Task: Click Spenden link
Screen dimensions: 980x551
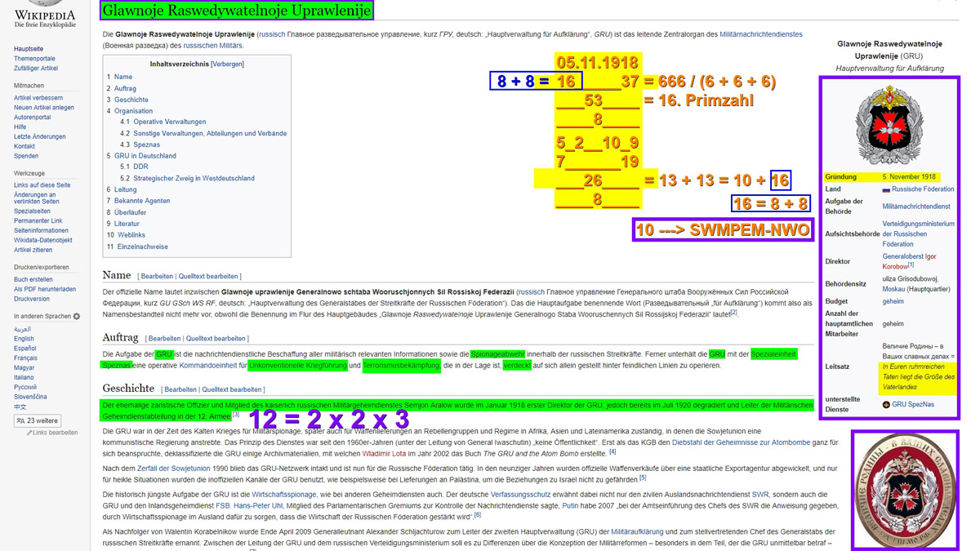Action: click(26, 156)
